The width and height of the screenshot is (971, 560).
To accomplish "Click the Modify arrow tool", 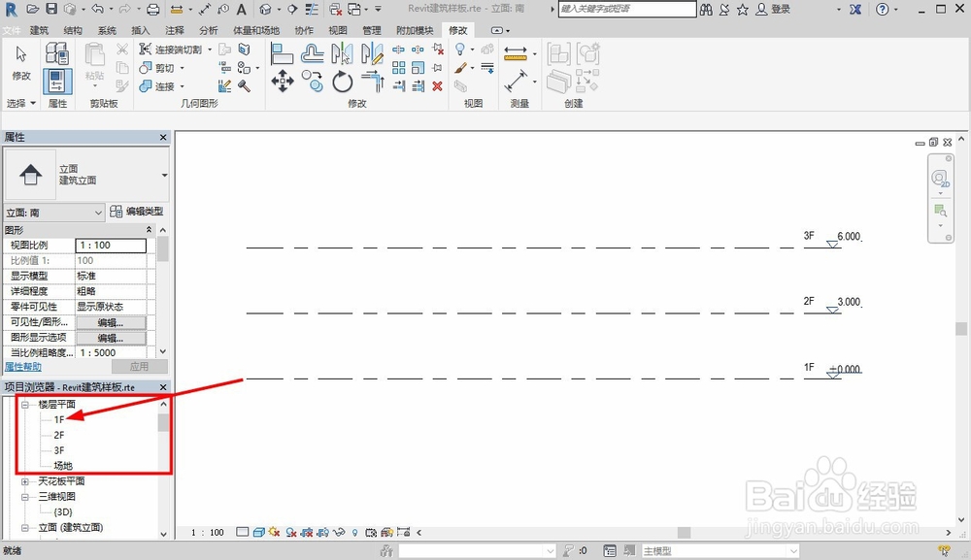I will (21, 62).
